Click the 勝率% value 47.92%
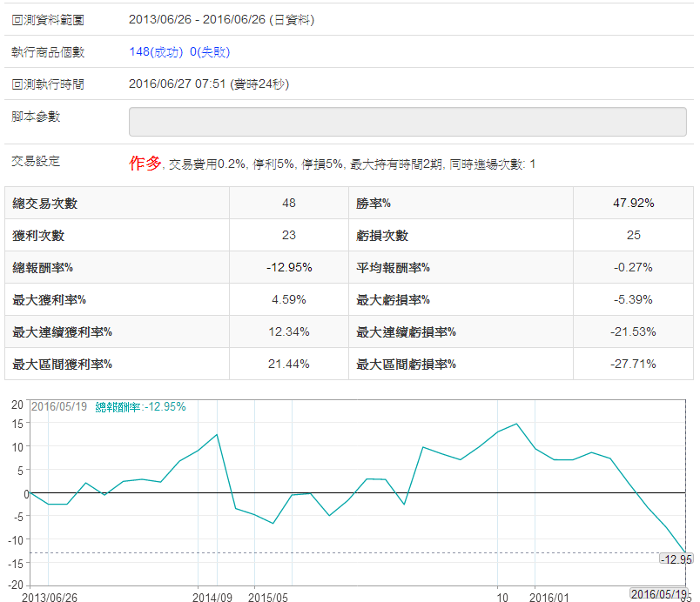The height and width of the screenshot is (602, 700). pos(633,203)
